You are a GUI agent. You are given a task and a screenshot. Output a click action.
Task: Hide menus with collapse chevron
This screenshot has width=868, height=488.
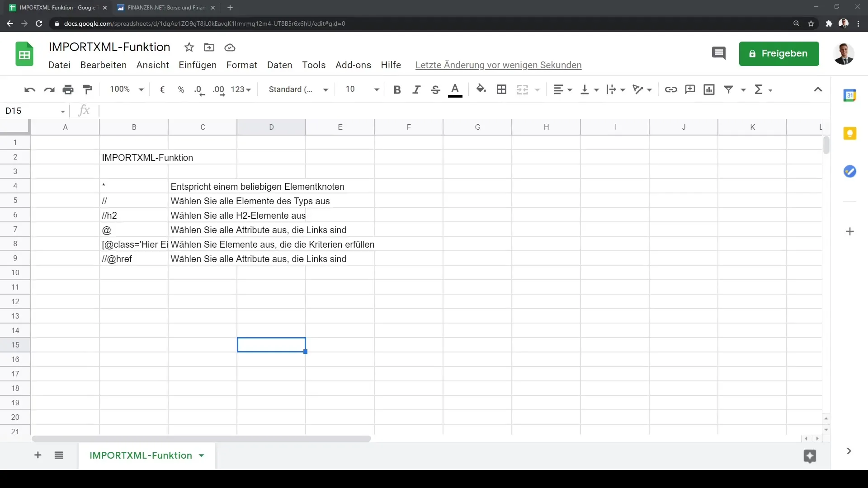(x=818, y=89)
